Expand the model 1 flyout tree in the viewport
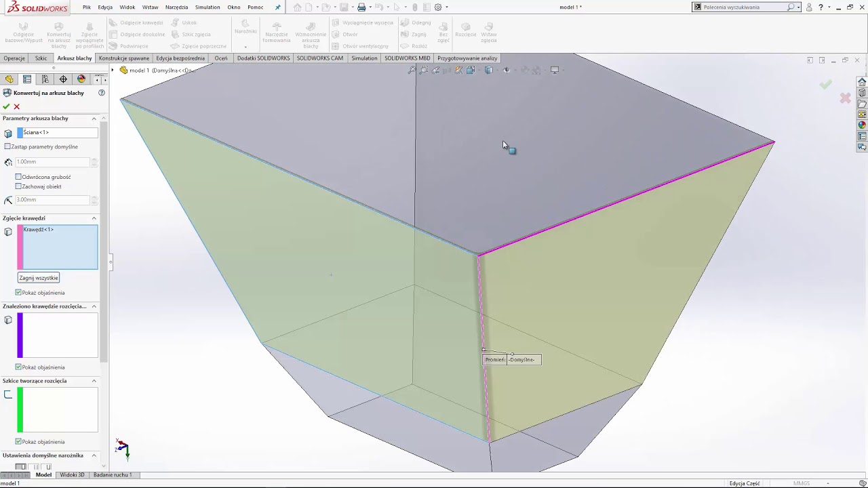 pos(114,70)
